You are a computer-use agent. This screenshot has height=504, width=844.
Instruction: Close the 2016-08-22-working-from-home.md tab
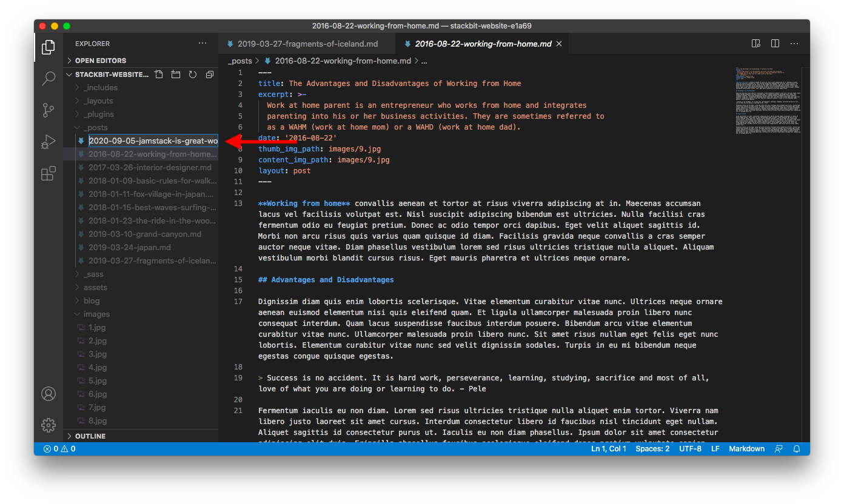[x=559, y=44]
